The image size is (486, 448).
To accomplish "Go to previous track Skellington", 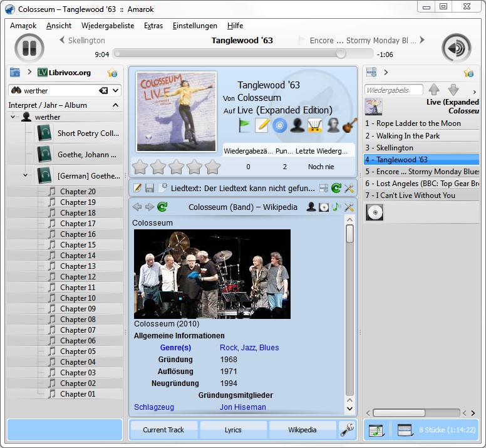I will tap(83, 40).
